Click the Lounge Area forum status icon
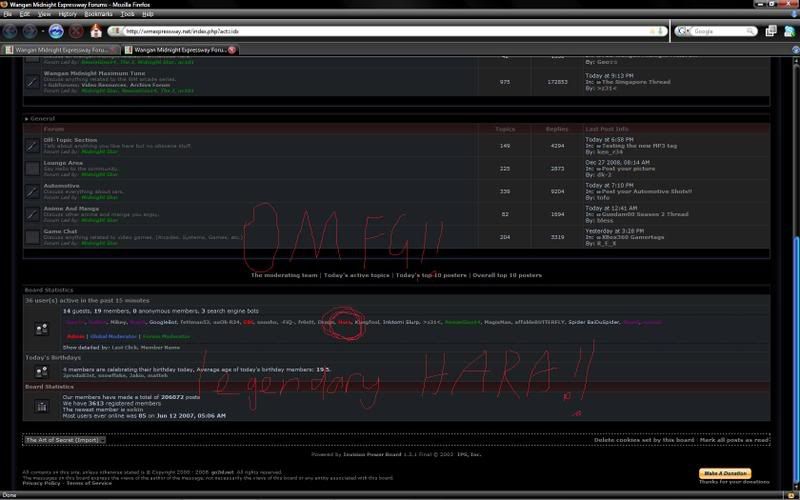 (x=32, y=168)
